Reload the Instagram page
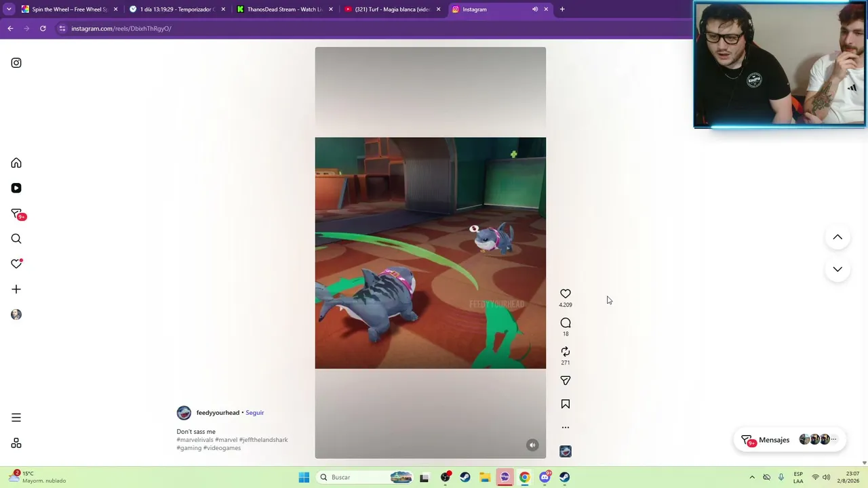868x488 pixels. point(43,28)
